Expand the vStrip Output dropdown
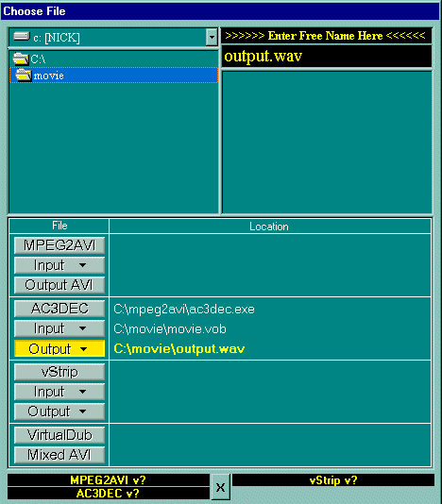442x504 pixels. click(59, 412)
